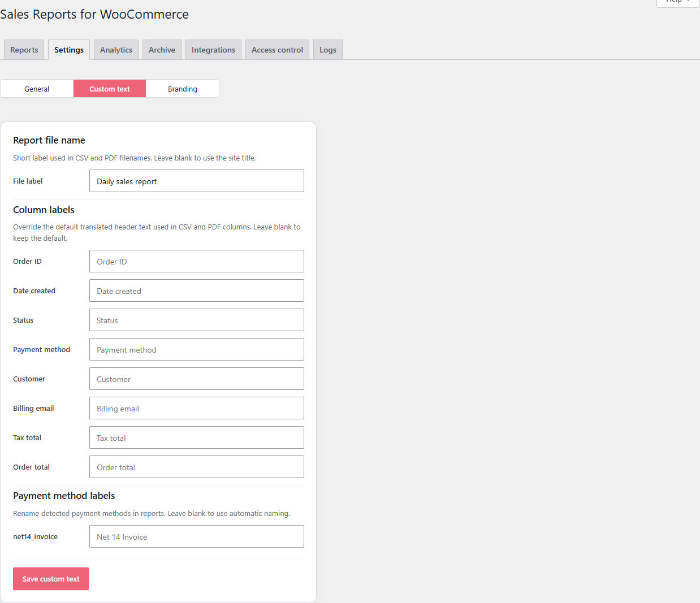The width and height of the screenshot is (700, 603).
Task: Focus the Customer label input
Action: tap(197, 379)
